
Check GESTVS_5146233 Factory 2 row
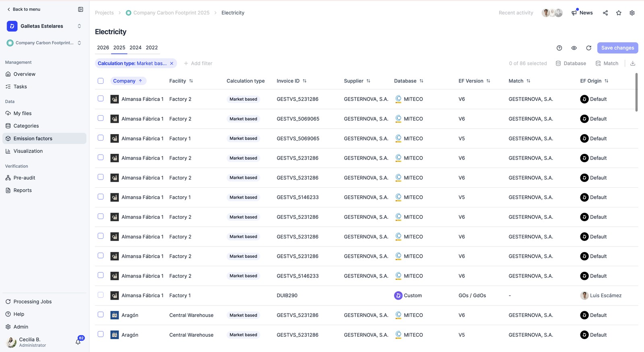pyautogui.click(x=101, y=275)
